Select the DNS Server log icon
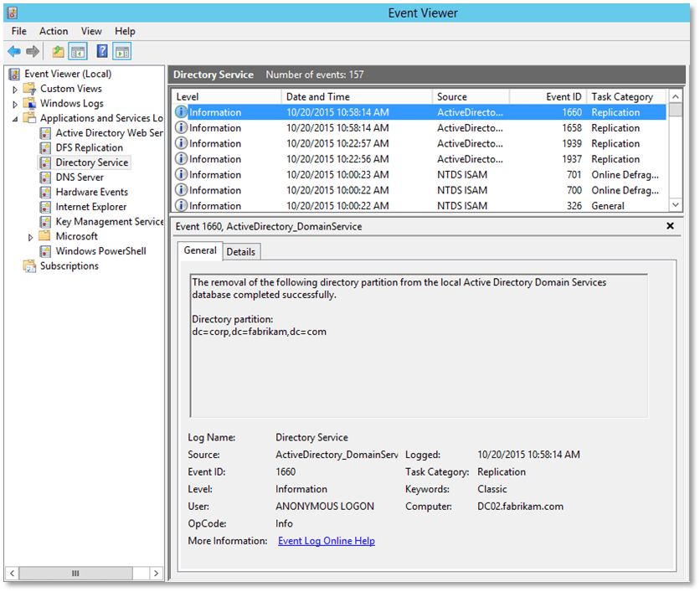This screenshot has width=700, height=592. pyautogui.click(x=46, y=178)
